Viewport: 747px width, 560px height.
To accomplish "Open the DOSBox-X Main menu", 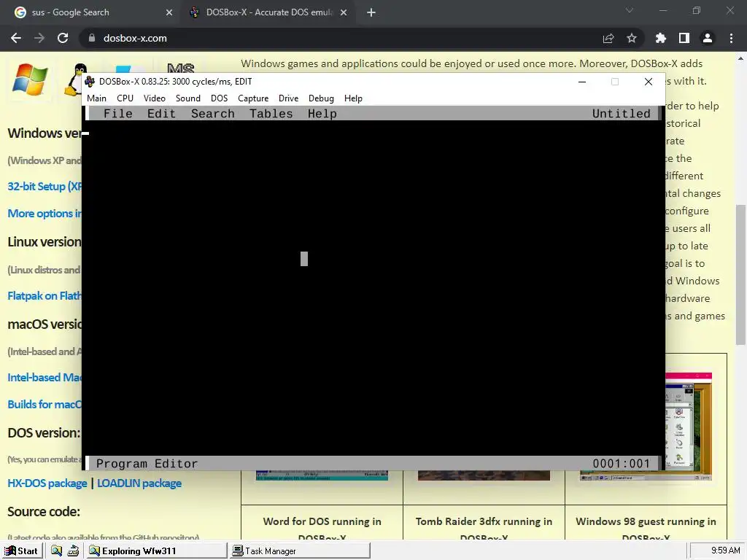I will click(96, 98).
